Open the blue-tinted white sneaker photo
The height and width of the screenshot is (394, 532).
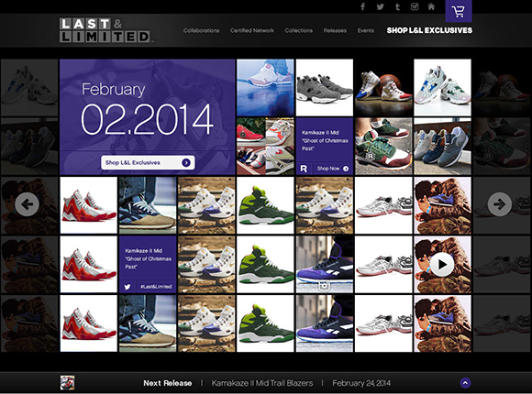[x=265, y=87]
